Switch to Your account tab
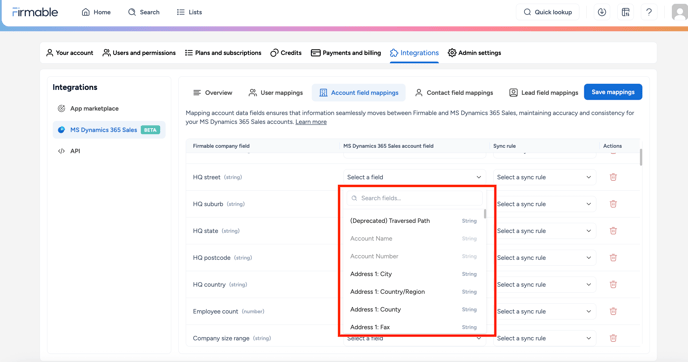The width and height of the screenshot is (688, 362). pos(69,53)
